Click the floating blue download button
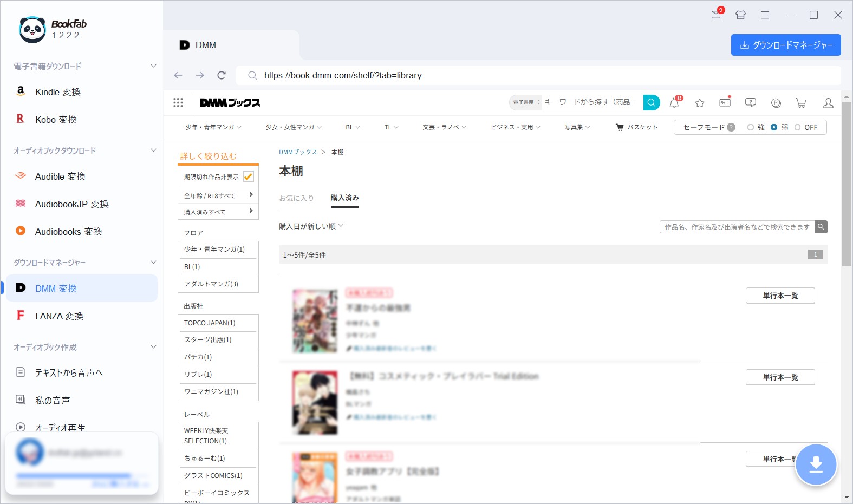The width and height of the screenshot is (853, 504). [x=816, y=464]
